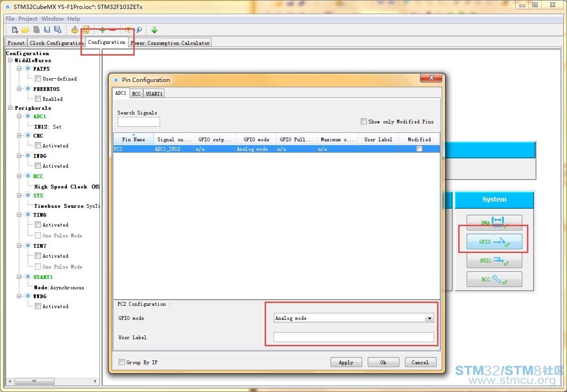Select the RCC tab in Pin Configuration
This screenshot has width=567, height=392.
tap(136, 94)
